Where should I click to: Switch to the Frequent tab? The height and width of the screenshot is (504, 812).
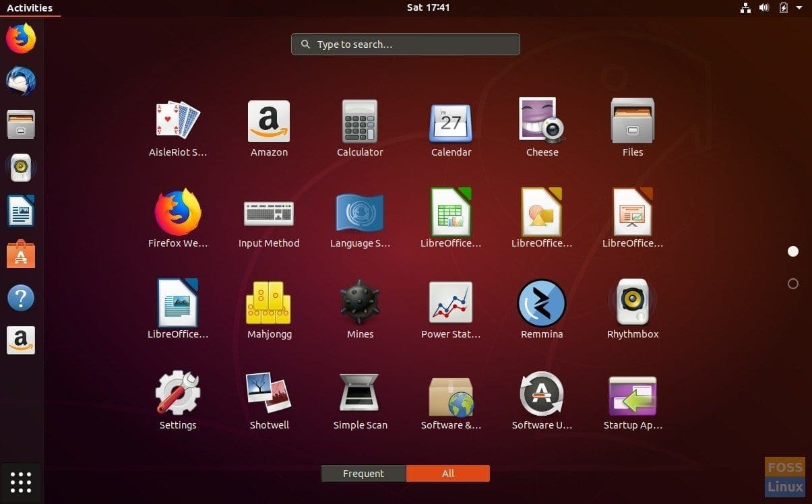click(364, 474)
